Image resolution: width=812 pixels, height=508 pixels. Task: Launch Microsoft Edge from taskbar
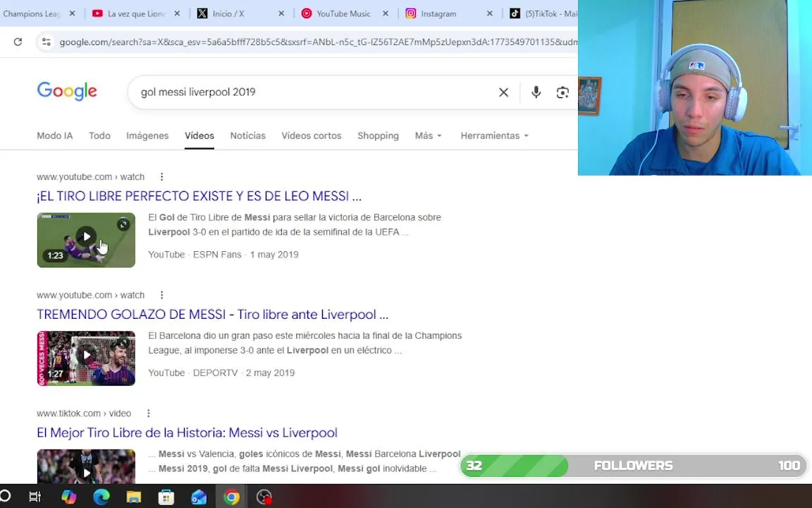[101, 497]
